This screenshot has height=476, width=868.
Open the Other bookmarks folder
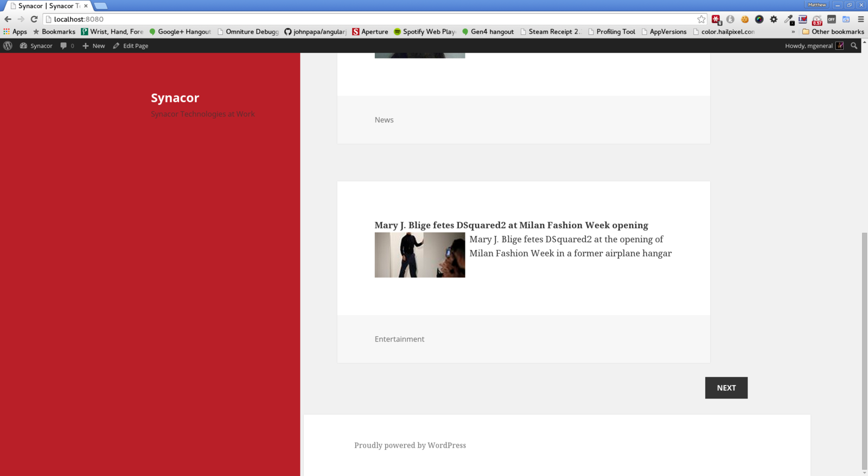(x=833, y=31)
